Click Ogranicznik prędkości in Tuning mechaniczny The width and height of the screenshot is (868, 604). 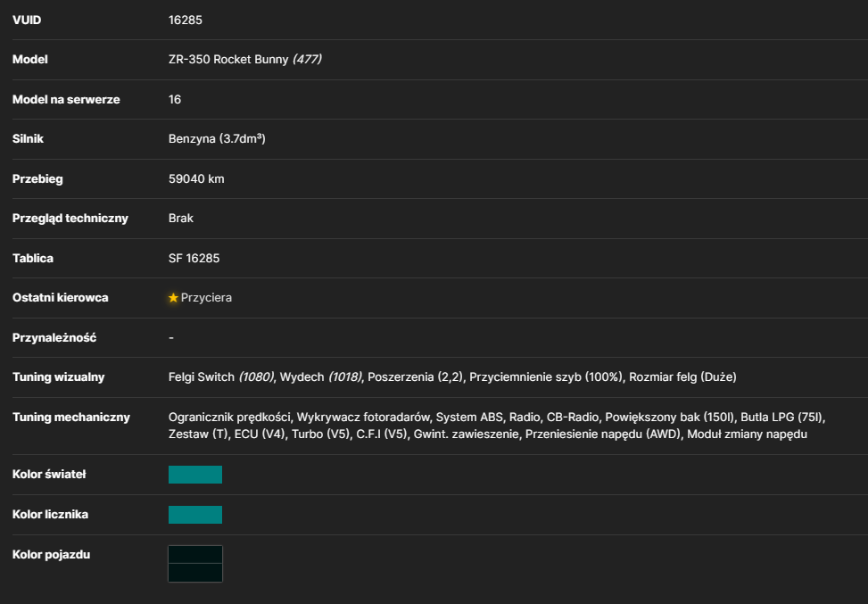coord(230,418)
